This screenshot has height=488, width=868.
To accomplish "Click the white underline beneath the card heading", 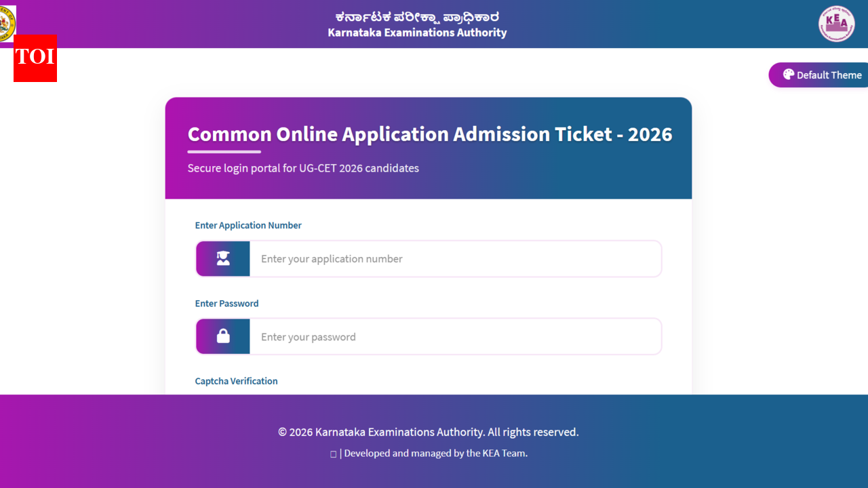I will (224, 152).
